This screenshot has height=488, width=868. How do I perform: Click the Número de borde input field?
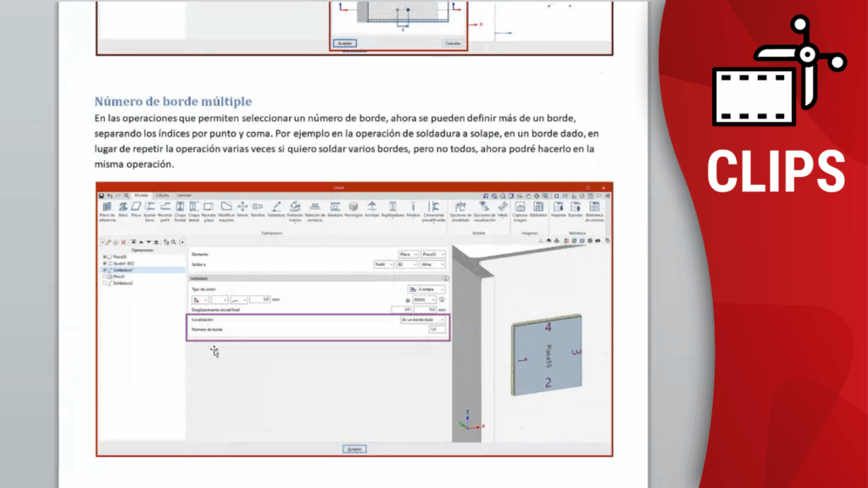tap(437, 329)
